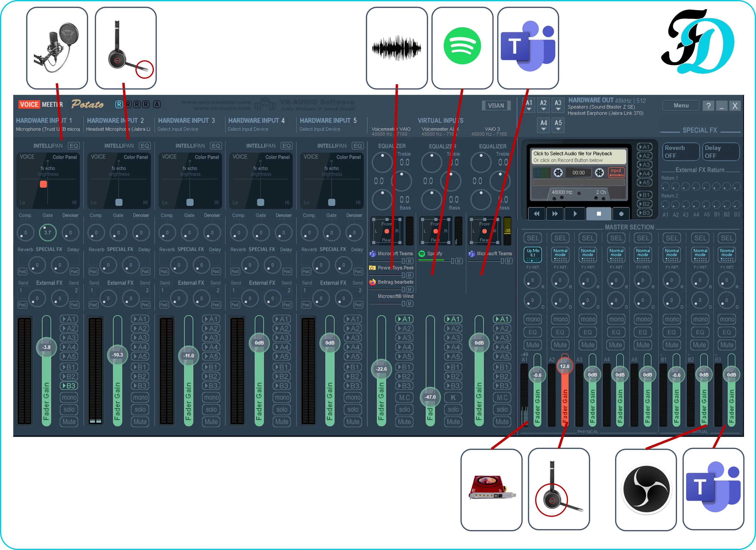Viewport: 756px width, 550px height.
Task: Open the help question mark icon
Action: click(708, 106)
